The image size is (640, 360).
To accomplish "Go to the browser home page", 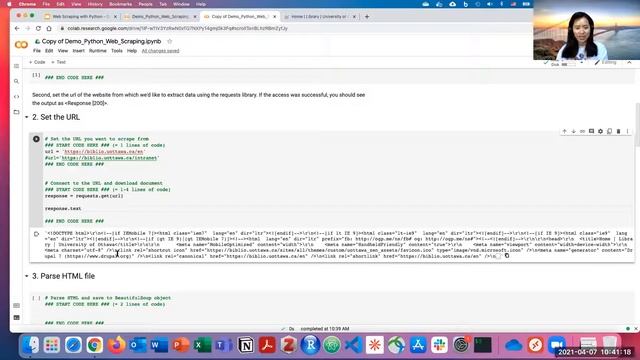I will click(49, 28).
